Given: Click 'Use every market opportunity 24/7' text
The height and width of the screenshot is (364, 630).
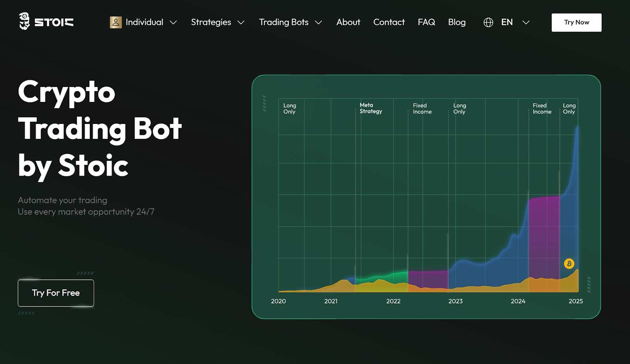Looking at the screenshot, I should (x=86, y=212).
